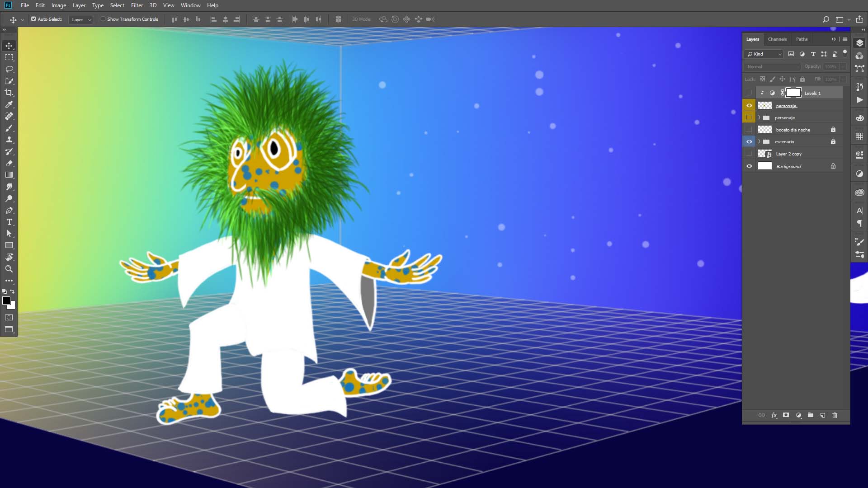Select the Crop tool
The height and width of the screenshot is (488, 868).
[x=9, y=93]
